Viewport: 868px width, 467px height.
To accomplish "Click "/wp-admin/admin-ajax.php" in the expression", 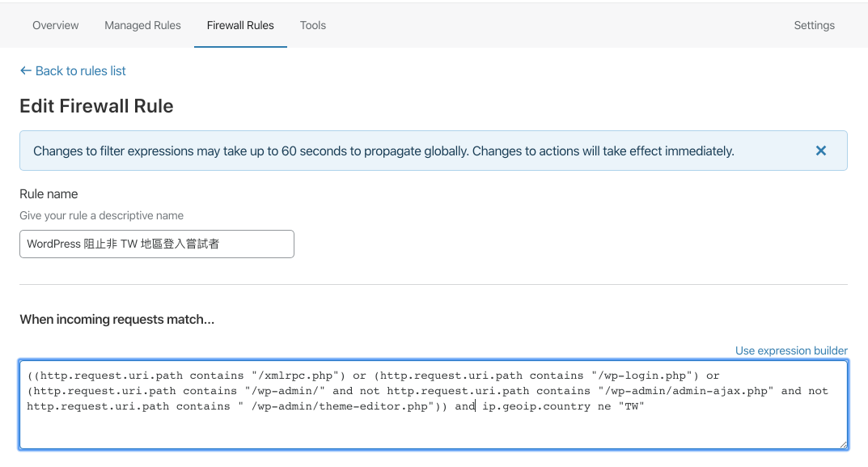I will 689,391.
